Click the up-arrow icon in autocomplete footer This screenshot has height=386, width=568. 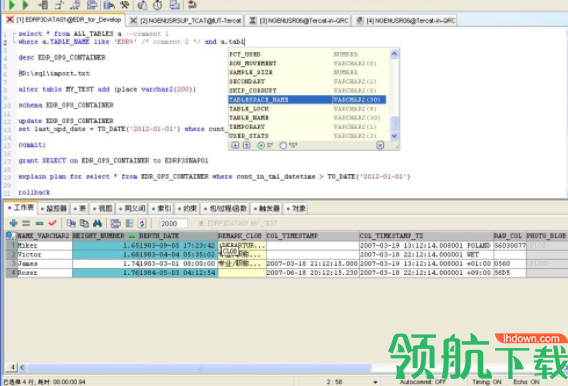(x=247, y=145)
